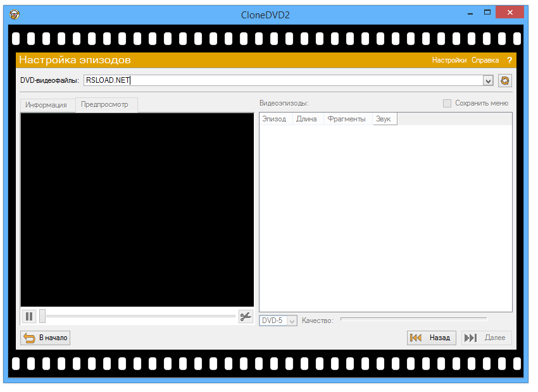Sort by the Звук column header
Image resolution: width=538 pixels, height=392 pixels.
(x=385, y=119)
